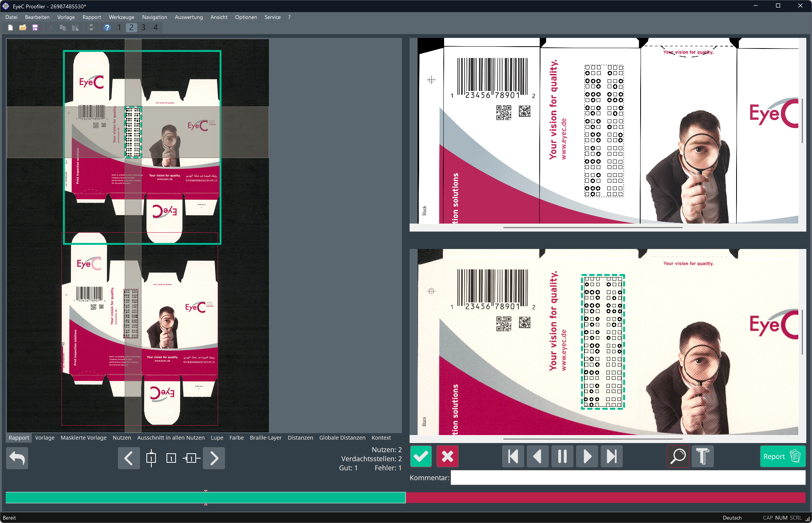The height and width of the screenshot is (523, 812).
Task: Open the Auswertung menu
Action: (x=188, y=17)
